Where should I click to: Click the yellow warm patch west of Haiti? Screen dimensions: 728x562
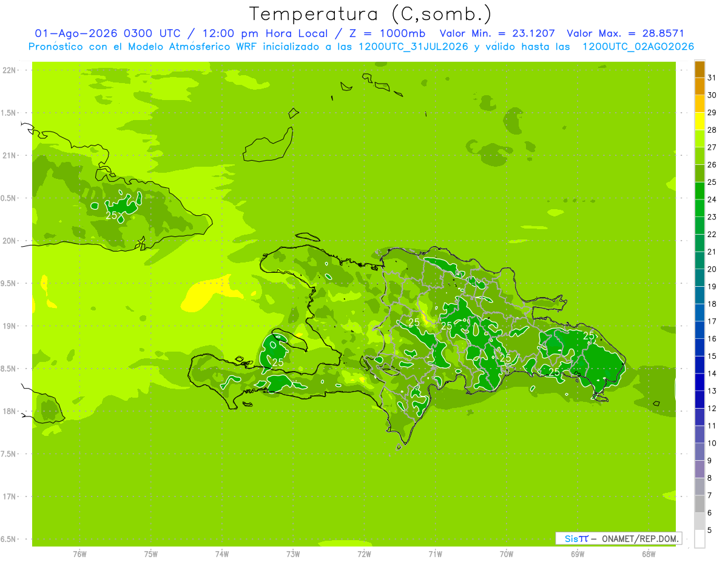(x=203, y=295)
